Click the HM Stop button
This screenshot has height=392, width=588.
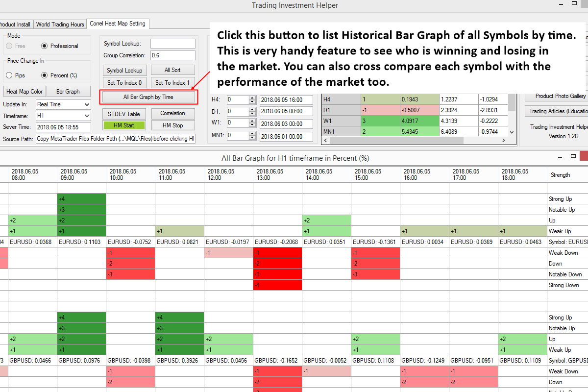click(x=173, y=125)
